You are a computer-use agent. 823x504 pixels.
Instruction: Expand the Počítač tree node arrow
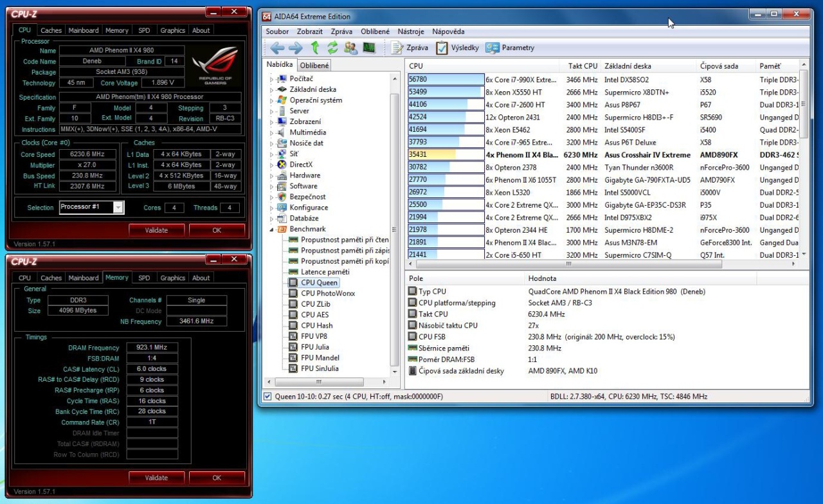pos(271,79)
